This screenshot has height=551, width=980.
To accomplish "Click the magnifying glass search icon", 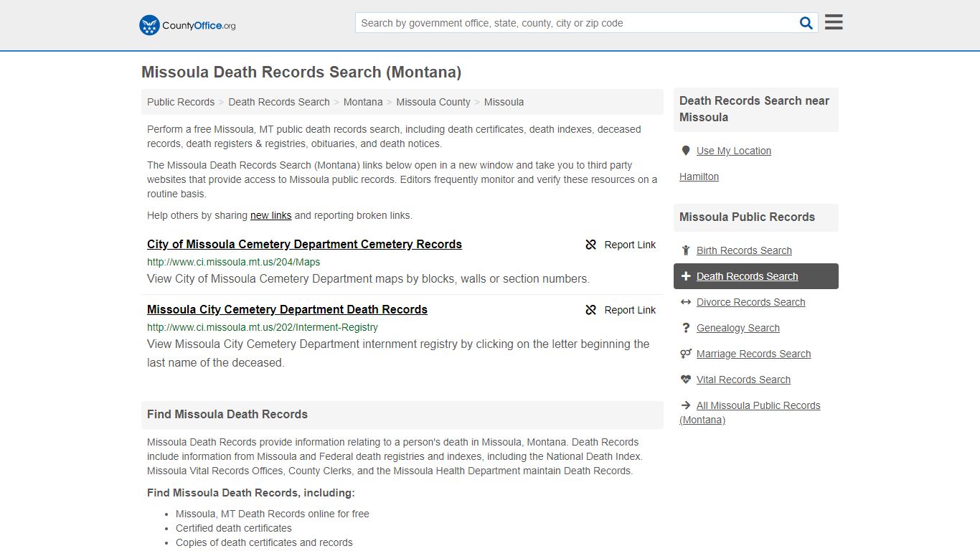I will point(806,23).
